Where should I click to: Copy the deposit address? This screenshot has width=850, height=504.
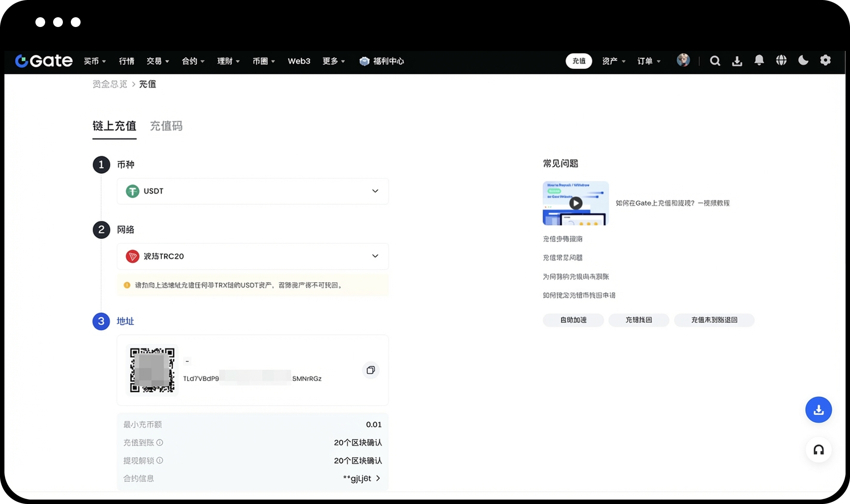(x=371, y=370)
